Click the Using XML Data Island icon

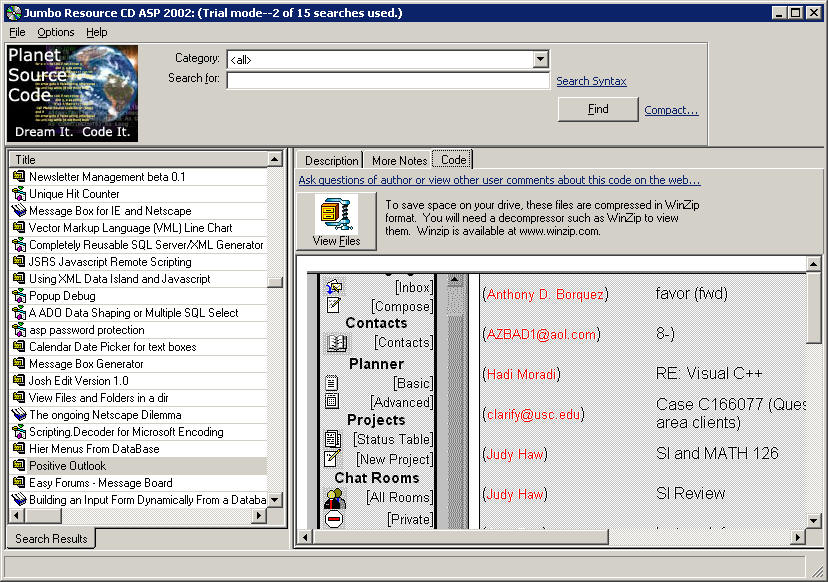click(19, 278)
